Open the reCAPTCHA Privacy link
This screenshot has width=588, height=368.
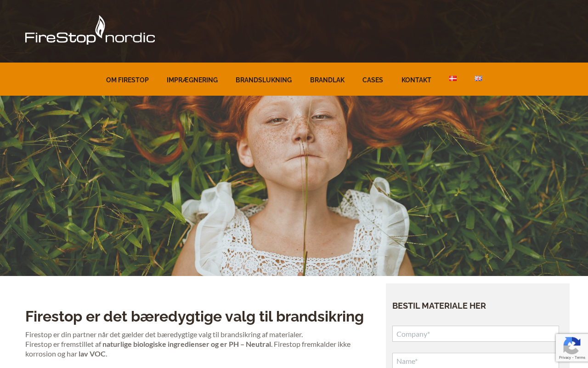[565, 357]
